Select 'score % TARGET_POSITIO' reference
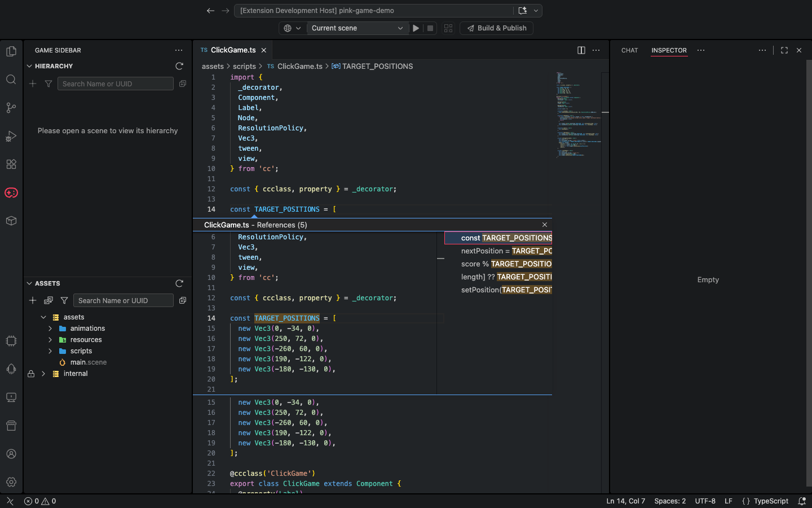This screenshot has width=812, height=508. 498,264
